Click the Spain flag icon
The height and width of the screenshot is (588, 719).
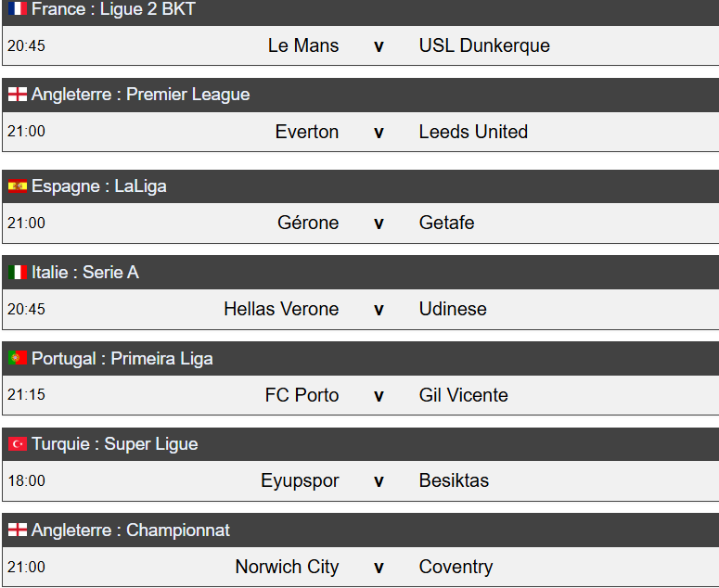coord(18,186)
